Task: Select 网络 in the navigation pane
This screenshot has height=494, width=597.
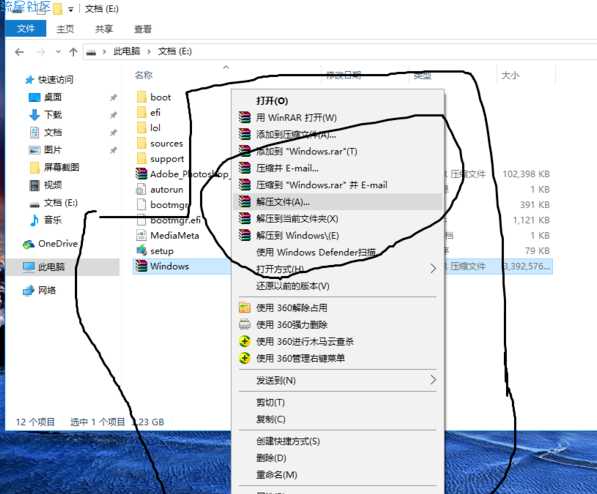Action: click(47, 291)
